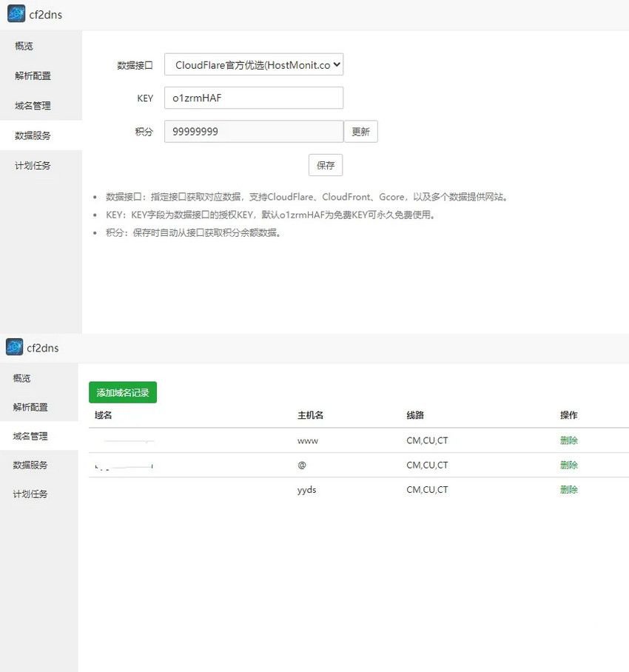Viewport: 629px width, 672px height.
Task: Select 解析配置 in the upper sidebar
Action: coord(33,75)
